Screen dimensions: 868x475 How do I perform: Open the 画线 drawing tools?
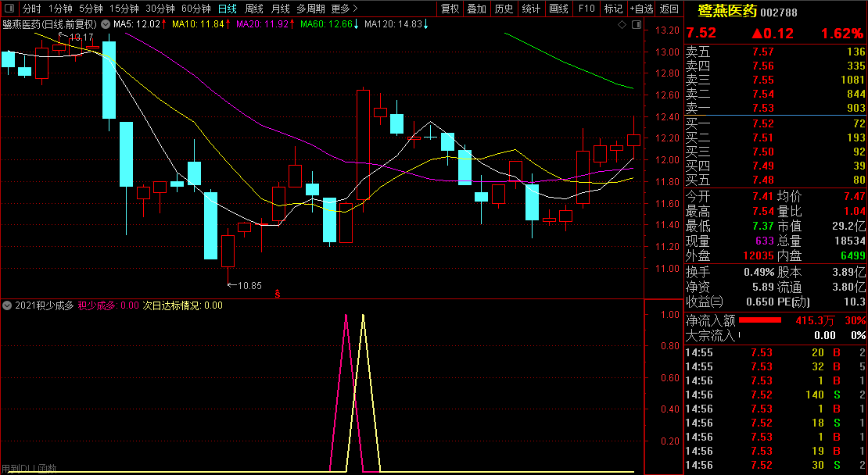[x=558, y=9]
